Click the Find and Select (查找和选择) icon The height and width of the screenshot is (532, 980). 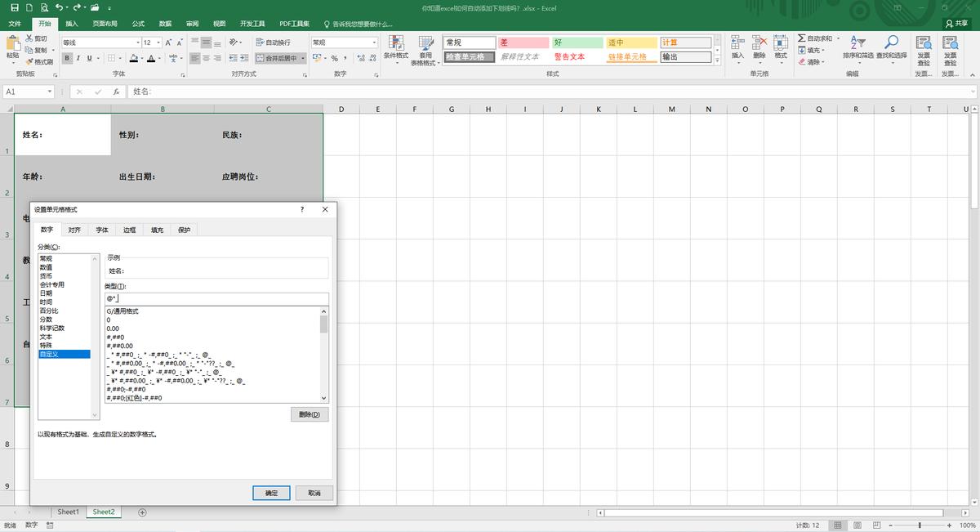(891, 45)
